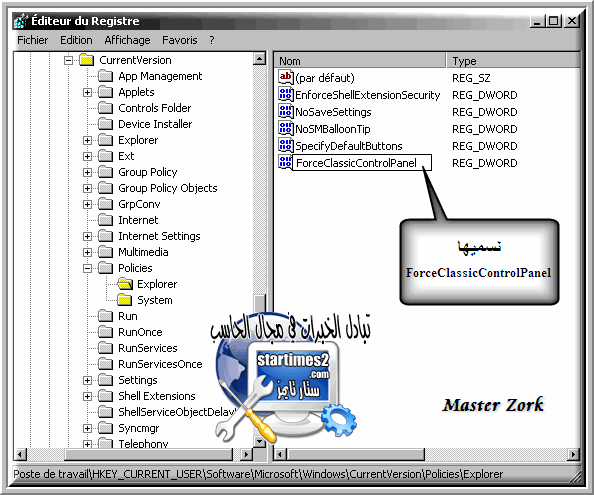Expand the Shell Extensions node
The image size is (594, 495).
tap(88, 396)
